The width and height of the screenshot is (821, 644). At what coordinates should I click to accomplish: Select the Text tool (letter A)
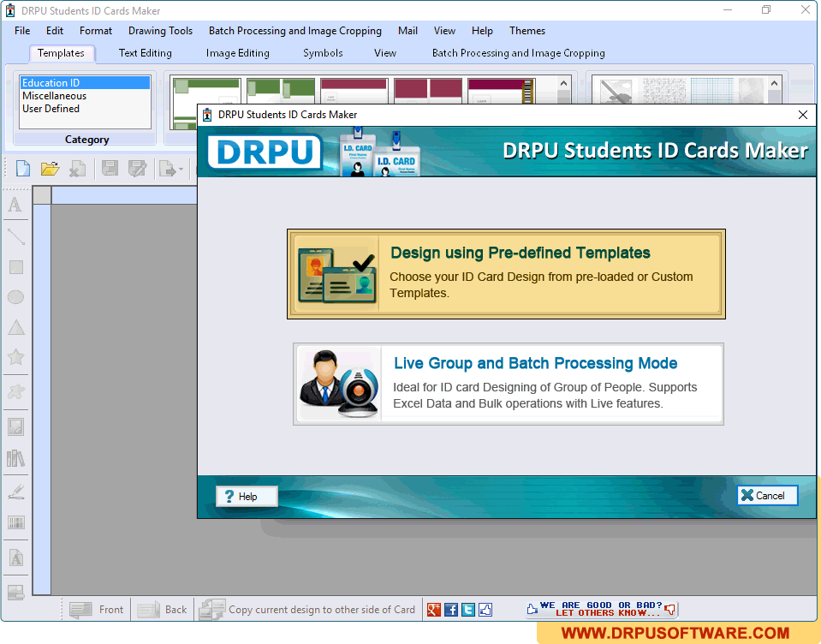(15, 205)
